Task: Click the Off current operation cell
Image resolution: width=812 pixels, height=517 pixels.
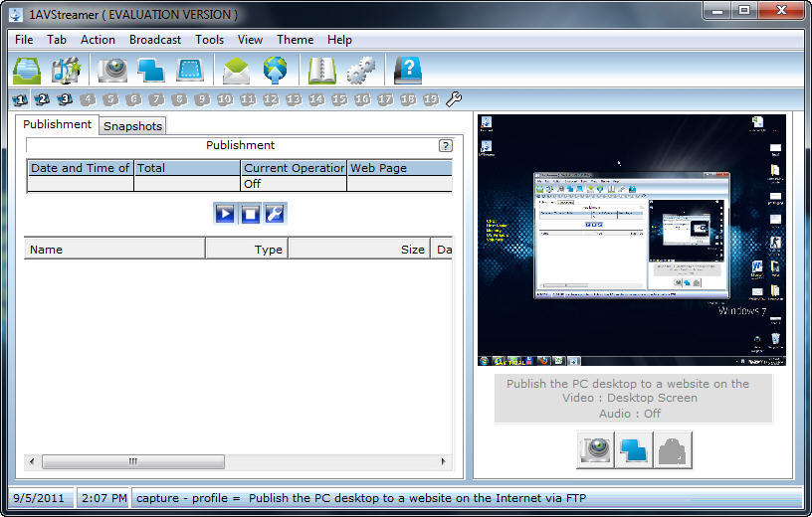Action: pos(294,184)
